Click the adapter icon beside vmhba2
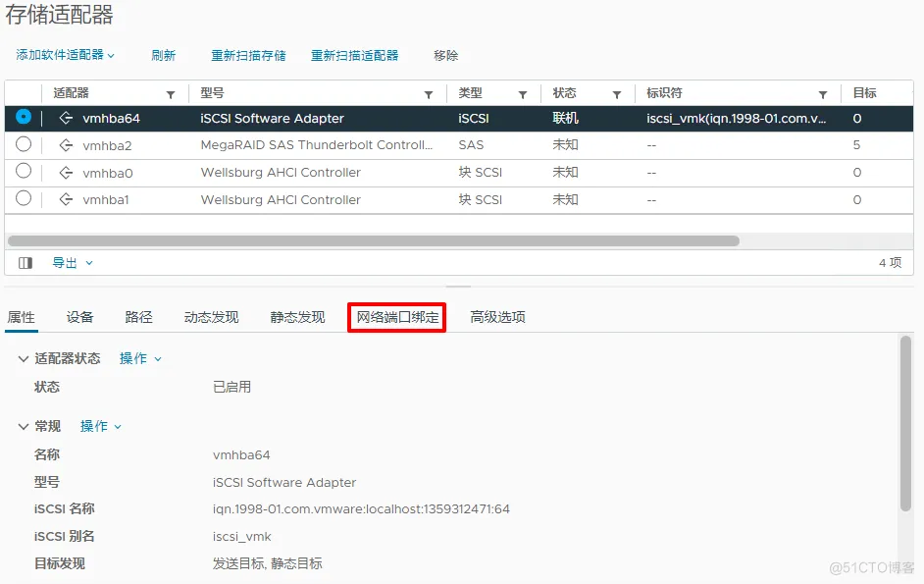 [66, 145]
